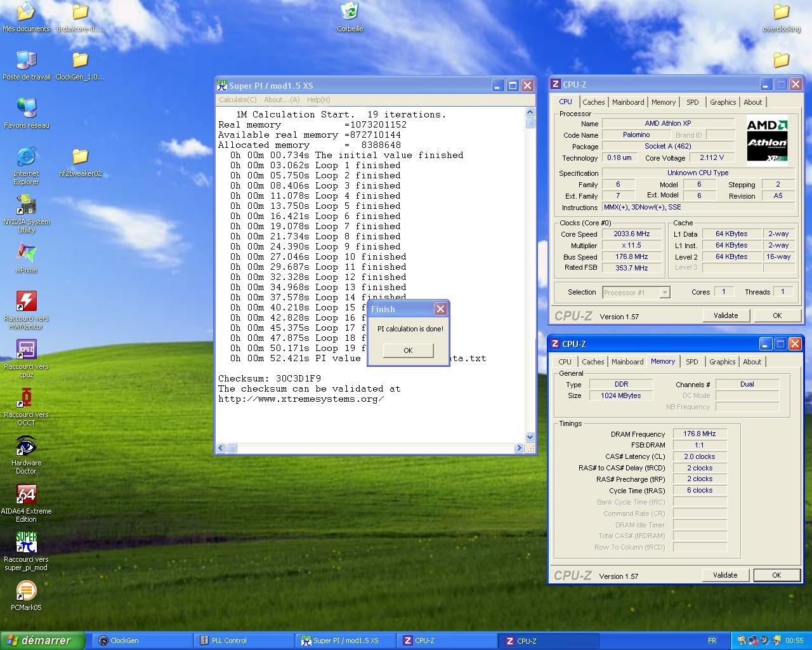Viewport: 812px width, 650px height.
Task: Open the Mes documents desktop icon
Action: (26, 17)
